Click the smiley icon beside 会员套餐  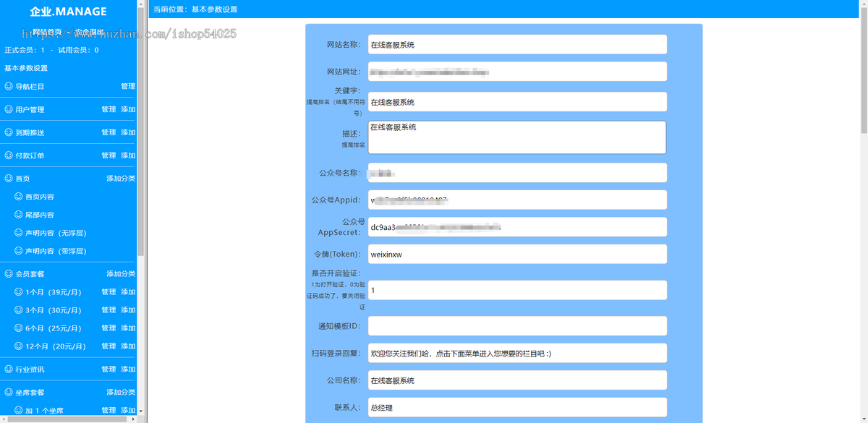point(9,273)
